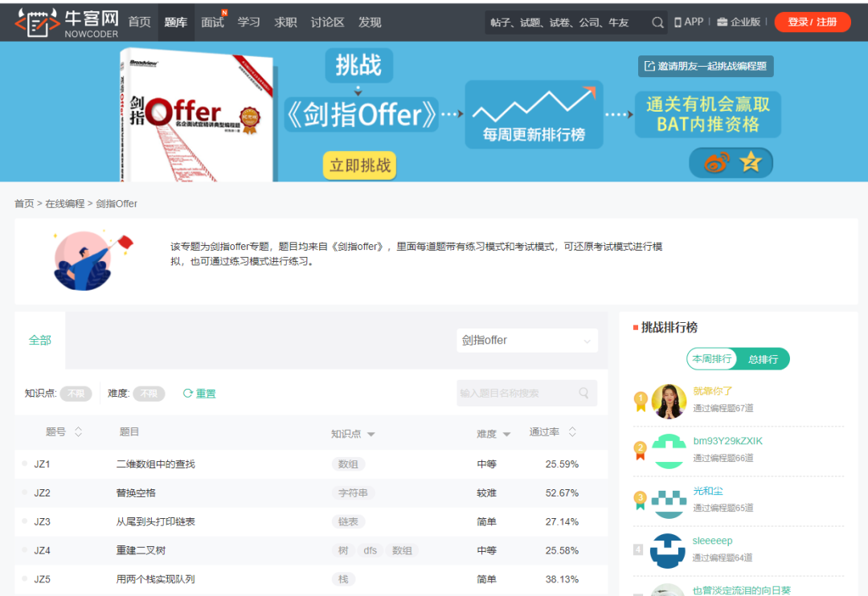Screen dimensions: 868x596
Task: Click the star favorite icon on banner
Action: [751, 162]
